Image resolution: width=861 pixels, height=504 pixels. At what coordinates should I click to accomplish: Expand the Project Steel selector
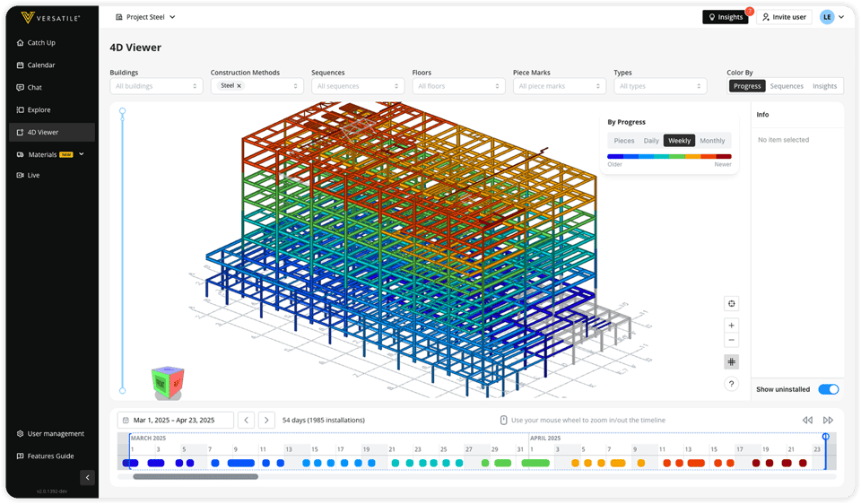coord(146,17)
